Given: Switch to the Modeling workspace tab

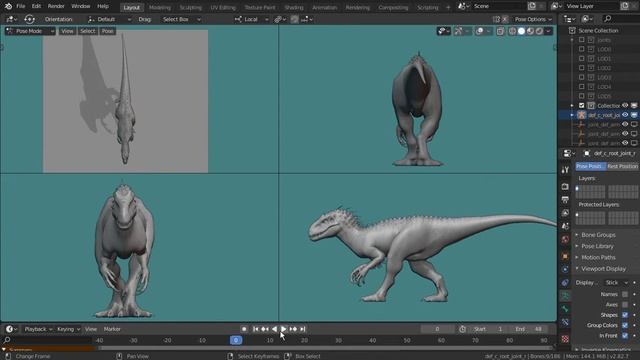Looking at the screenshot, I should tap(160, 7).
